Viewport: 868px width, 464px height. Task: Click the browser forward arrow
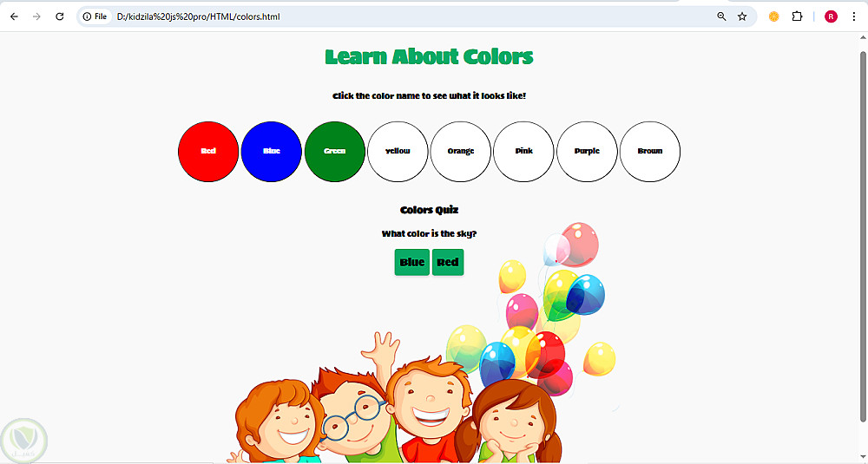(x=36, y=16)
